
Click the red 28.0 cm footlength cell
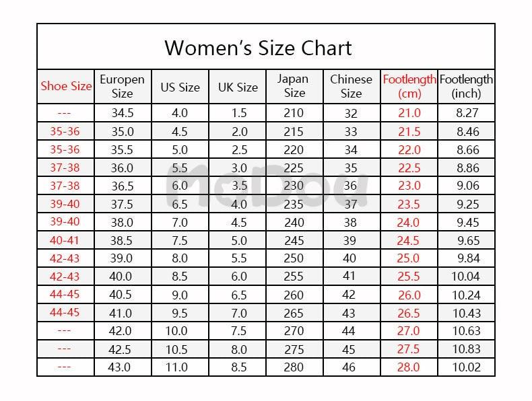click(x=409, y=367)
